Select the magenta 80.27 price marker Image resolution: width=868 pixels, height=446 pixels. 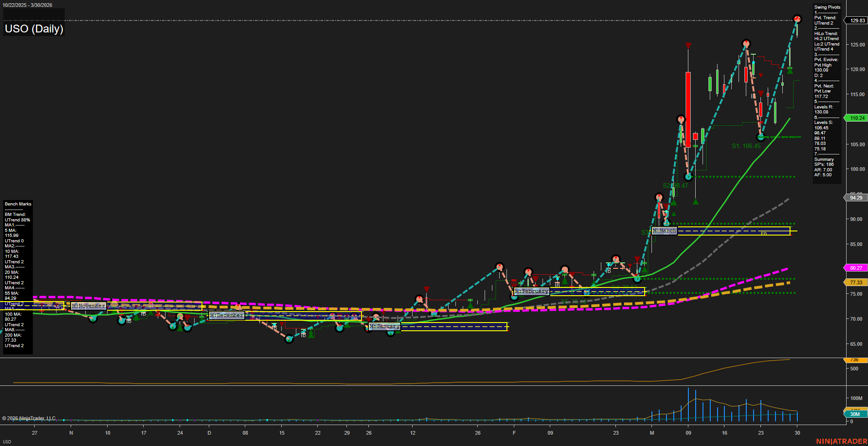(856, 268)
